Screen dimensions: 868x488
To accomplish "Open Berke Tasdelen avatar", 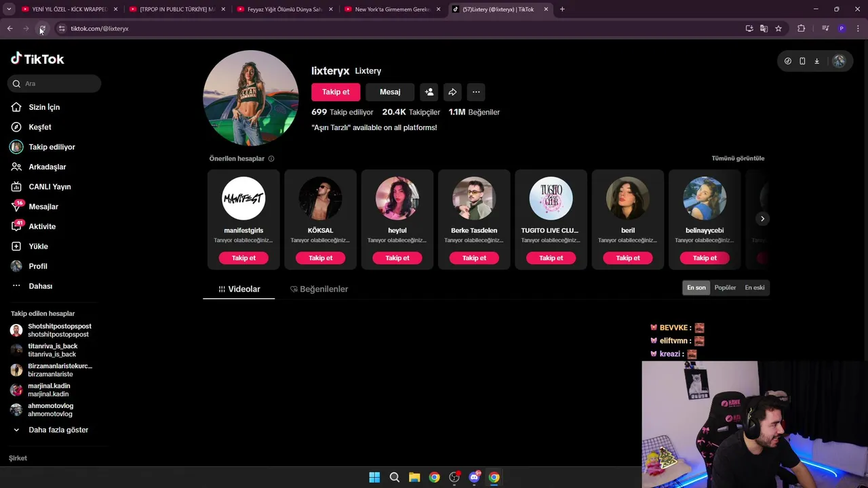I will click(x=474, y=199).
